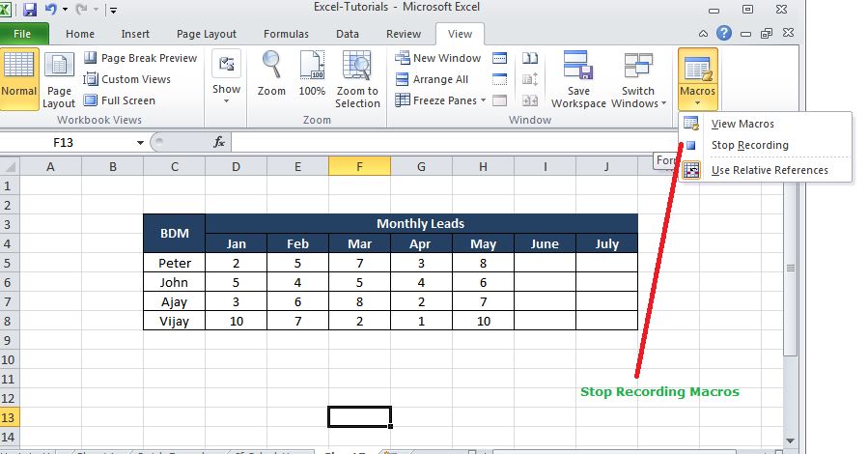The width and height of the screenshot is (868, 454).
Task: Click the vertical scrollbar thumb
Action: pos(791,268)
